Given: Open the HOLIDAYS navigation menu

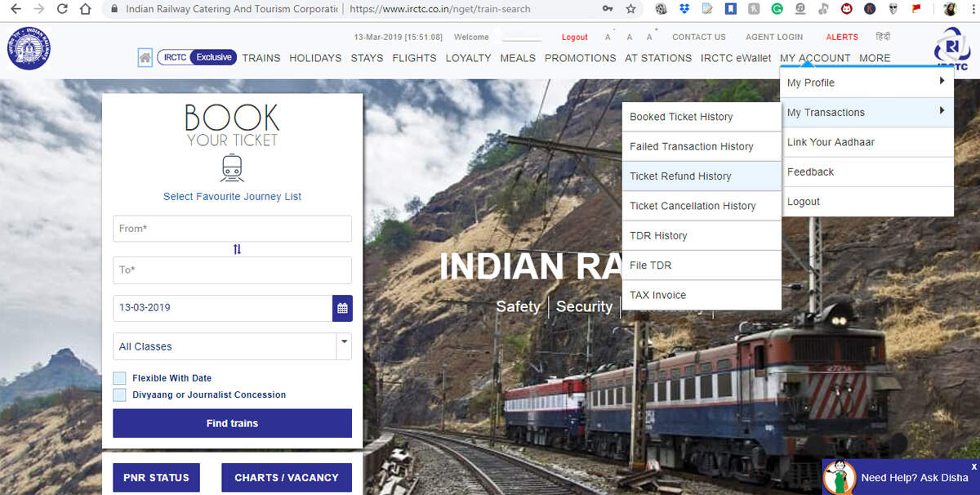Looking at the screenshot, I should tap(315, 58).
